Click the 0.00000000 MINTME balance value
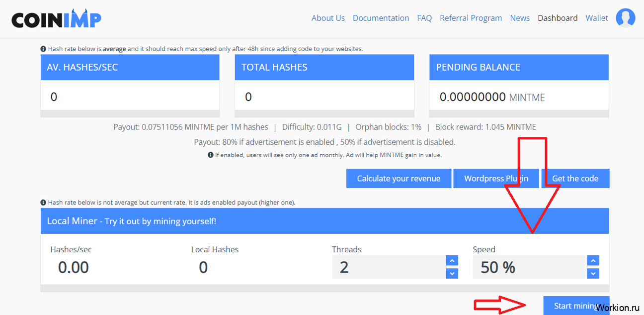 tap(492, 97)
